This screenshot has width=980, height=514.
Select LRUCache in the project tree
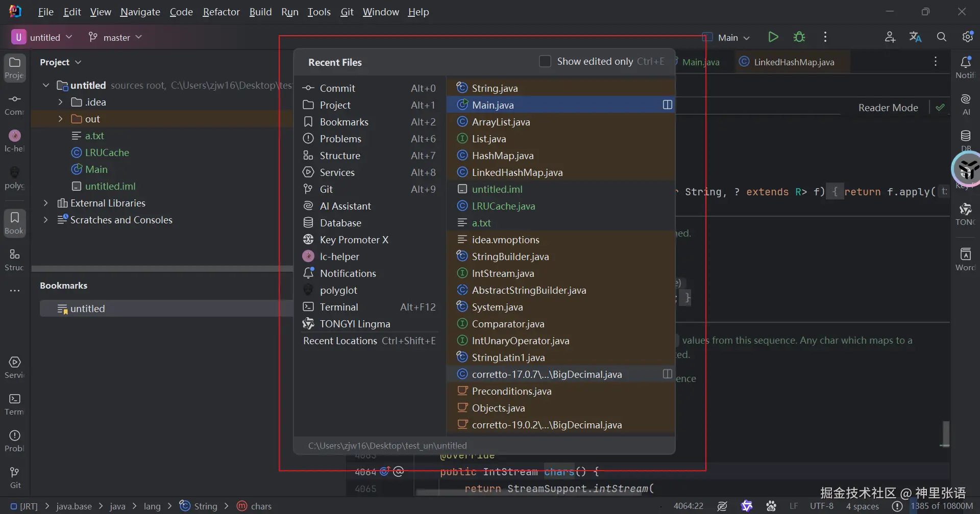tap(101, 152)
